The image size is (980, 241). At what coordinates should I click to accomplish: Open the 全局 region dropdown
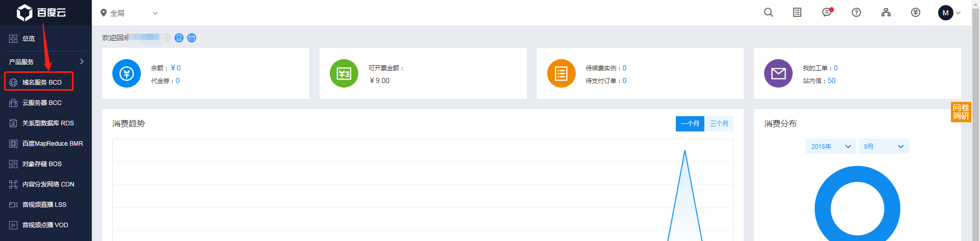tap(130, 13)
